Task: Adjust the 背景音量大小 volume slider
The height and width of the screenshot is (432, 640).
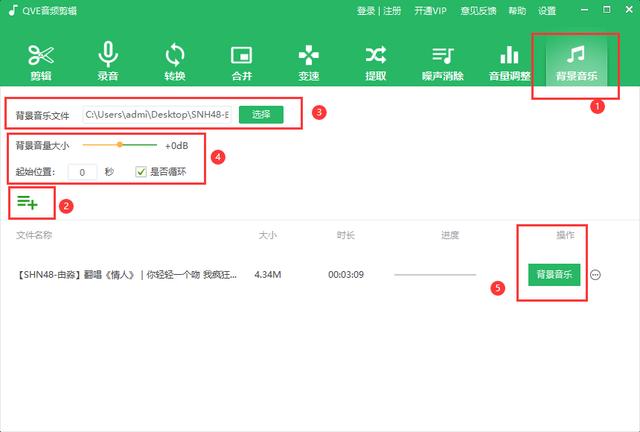Action: (120, 145)
